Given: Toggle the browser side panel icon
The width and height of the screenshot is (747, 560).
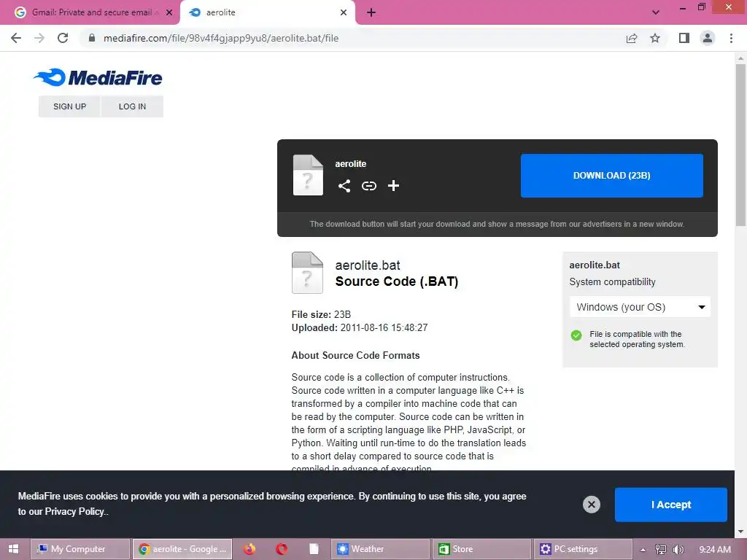Looking at the screenshot, I should point(684,38).
